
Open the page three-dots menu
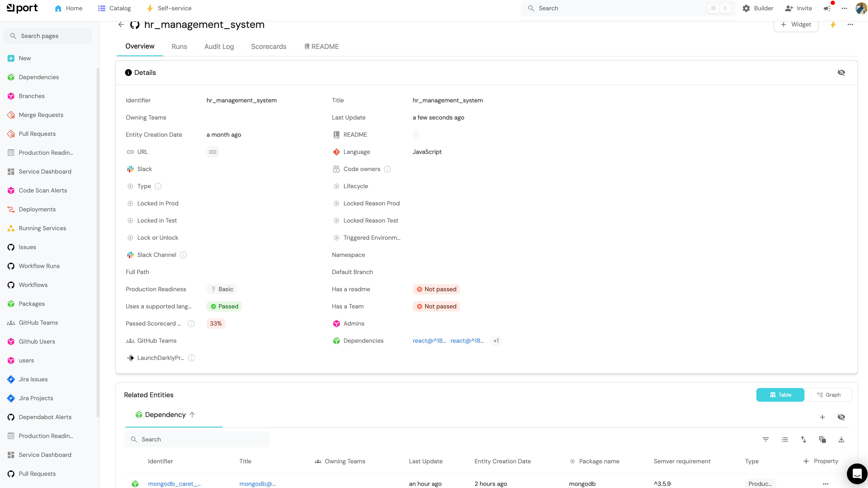point(850,25)
